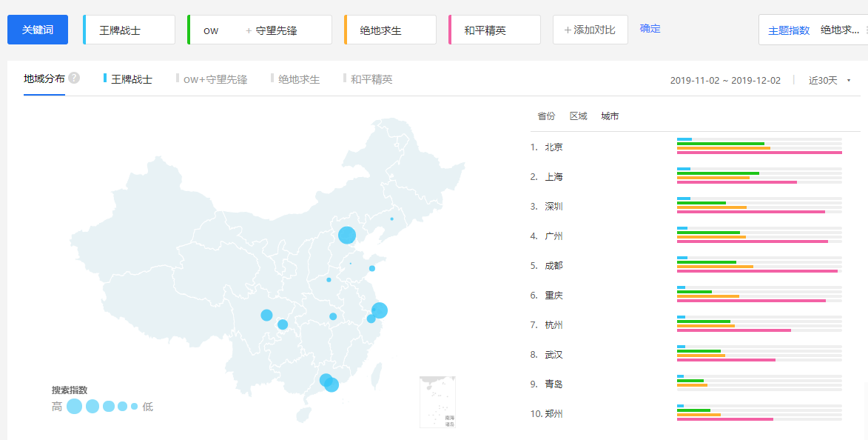Open the 地域分布 help question-mark icon
The image size is (868, 440).
[x=73, y=78]
